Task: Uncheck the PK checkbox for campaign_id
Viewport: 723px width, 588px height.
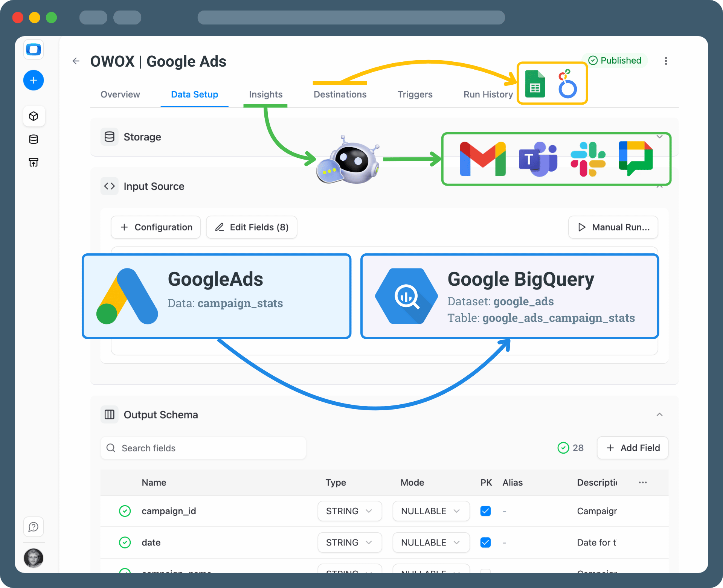Action: click(x=485, y=511)
